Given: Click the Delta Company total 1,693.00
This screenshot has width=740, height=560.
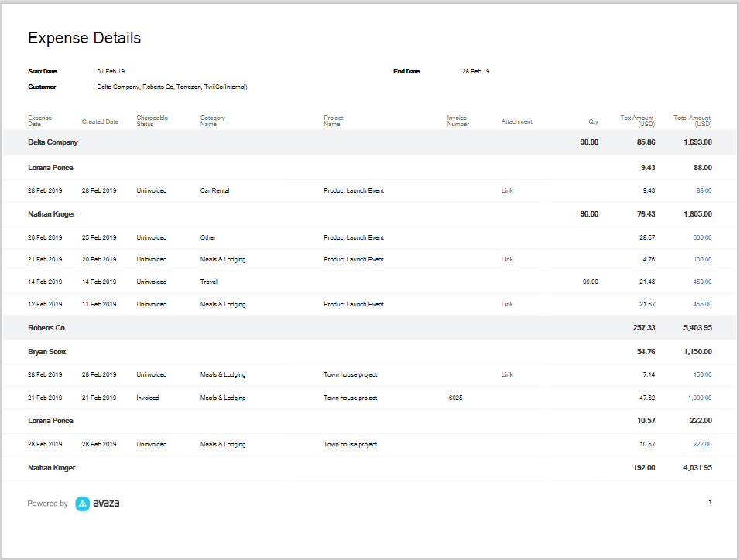Looking at the screenshot, I should tap(698, 142).
